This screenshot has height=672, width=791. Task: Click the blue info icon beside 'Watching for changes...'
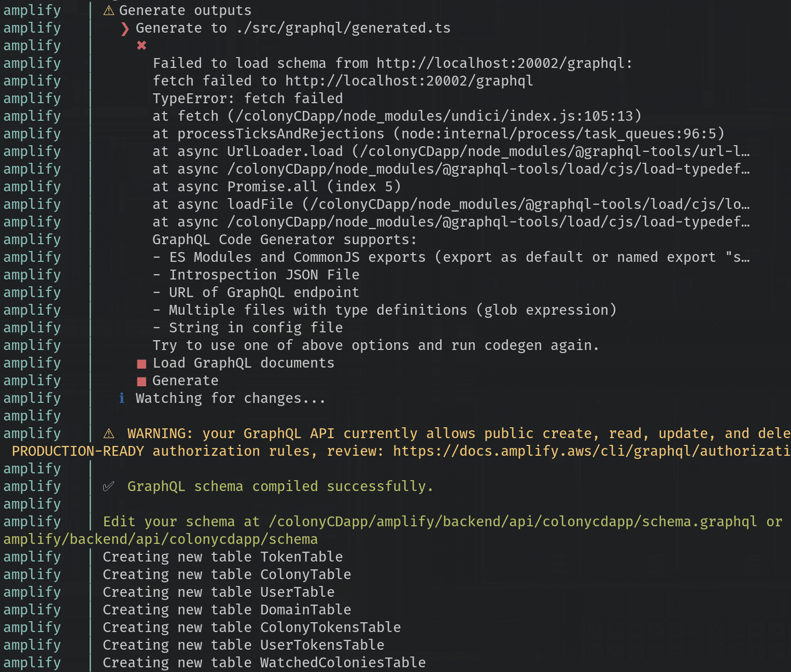pos(122,398)
